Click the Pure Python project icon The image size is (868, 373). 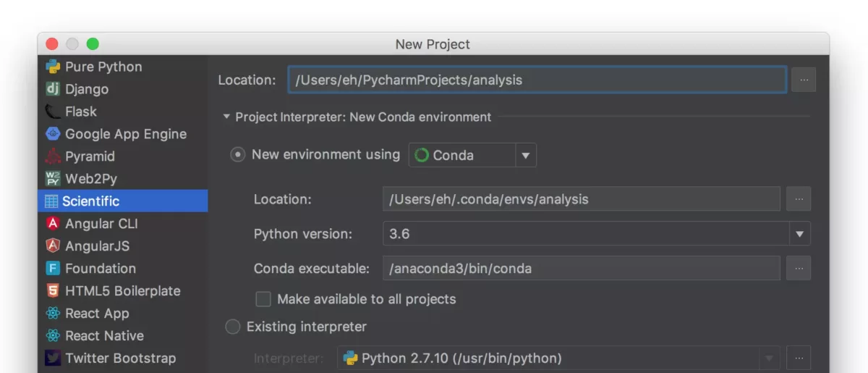point(53,67)
